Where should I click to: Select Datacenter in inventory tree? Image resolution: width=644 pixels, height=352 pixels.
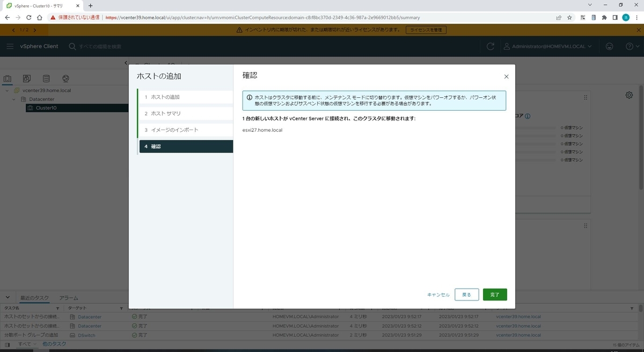pos(41,99)
